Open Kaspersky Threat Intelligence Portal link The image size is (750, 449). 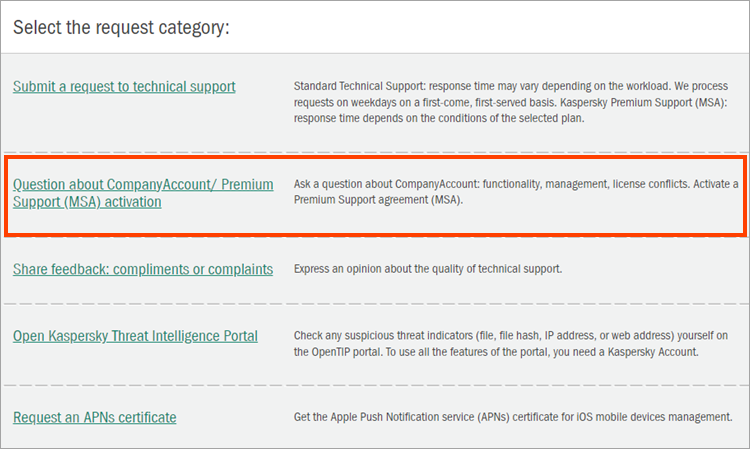tap(135, 336)
